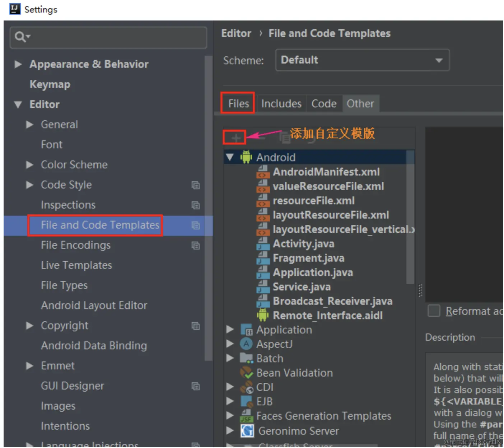Switch to the Includes tab
The width and height of the screenshot is (504, 448).
[x=281, y=104]
